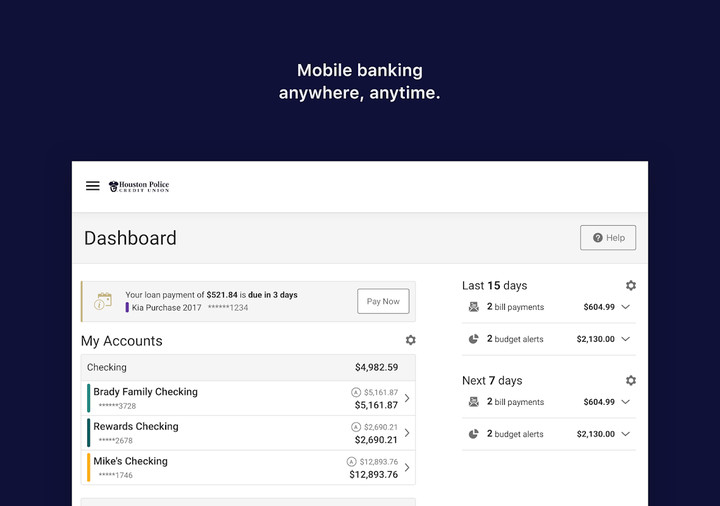The height and width of the screenshot is (506, 720).
Task: Click budget alerts pie icon under Last 15 days
Action: (x=473, y=339)
